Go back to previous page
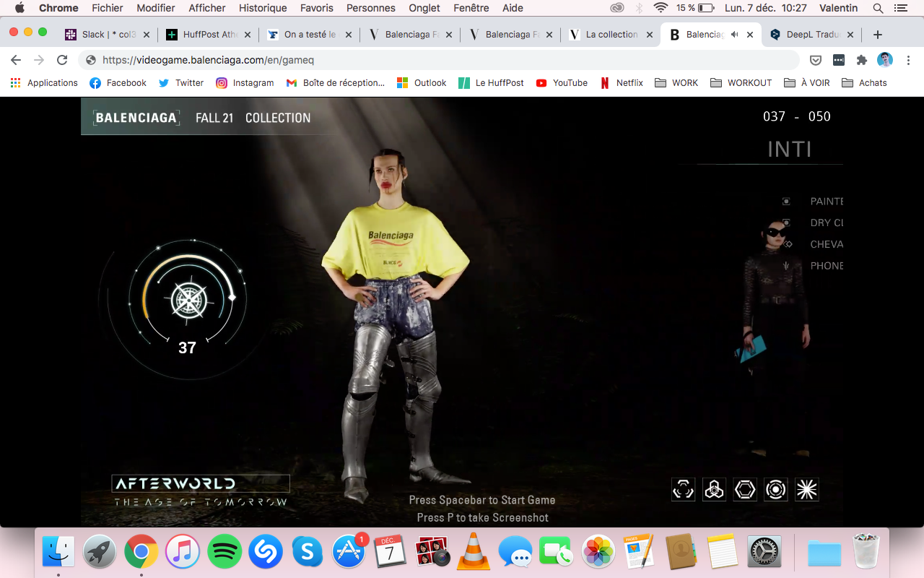This screenshot has width=924, height=578. (16, 60)
